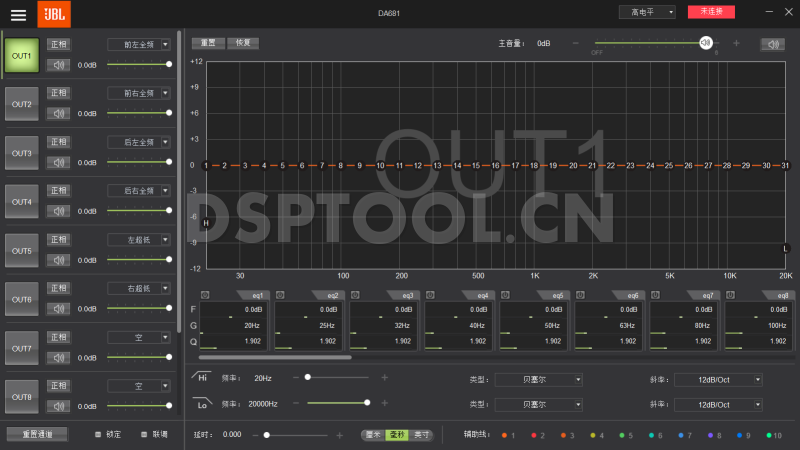Toggle 正相 phase for OUT7
The width and height of the screenshot is (800, 450).
59,337
